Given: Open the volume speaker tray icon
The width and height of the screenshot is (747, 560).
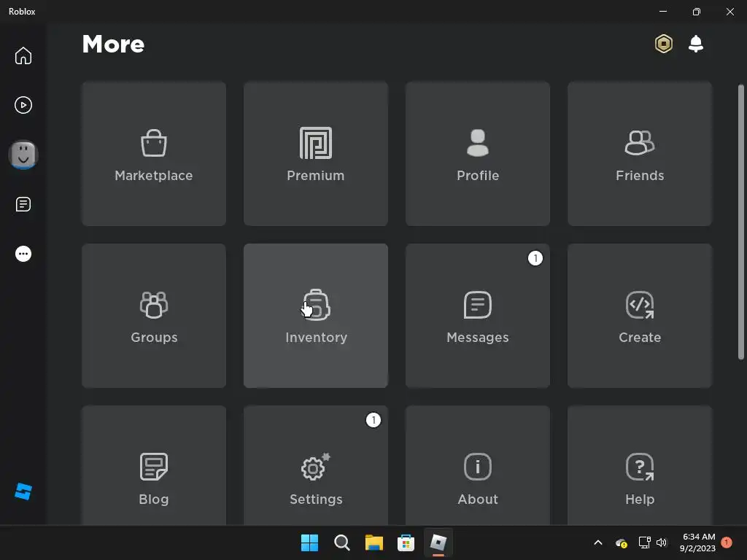Looking at the screenshot, I should coord(662,542).
